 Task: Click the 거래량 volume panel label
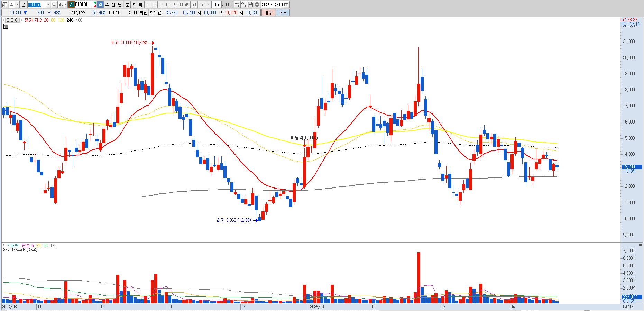13,245
